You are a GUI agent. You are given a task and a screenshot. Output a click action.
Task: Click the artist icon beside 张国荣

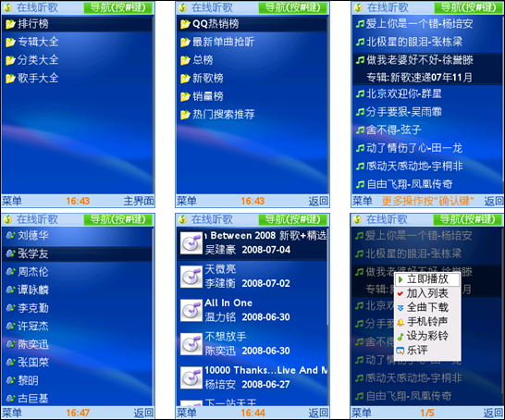[x=10, y=363]
